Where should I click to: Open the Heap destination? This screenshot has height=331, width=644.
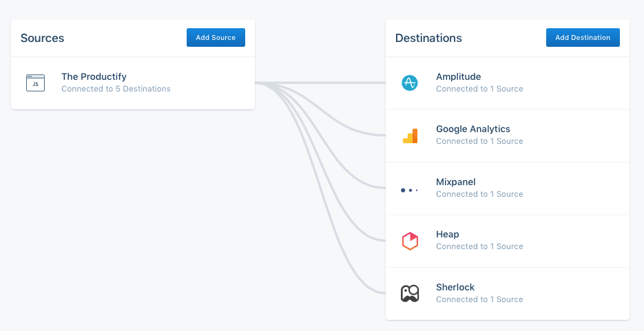click(447, 235)
